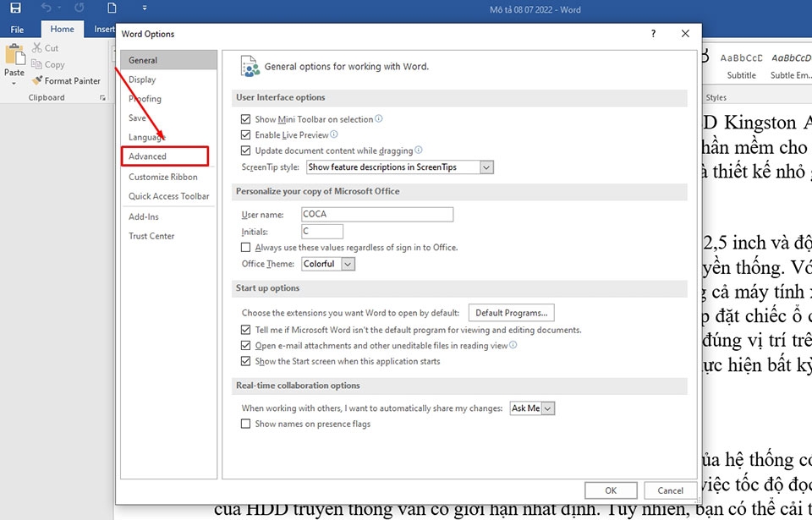Click the Initials field

click(322, 231)
